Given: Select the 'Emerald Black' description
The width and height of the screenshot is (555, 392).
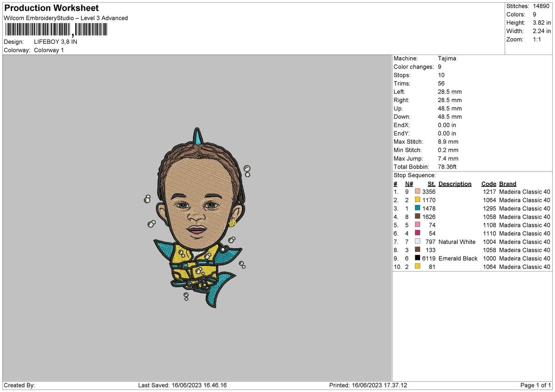Looking at the screenshot, I should 458,258.
